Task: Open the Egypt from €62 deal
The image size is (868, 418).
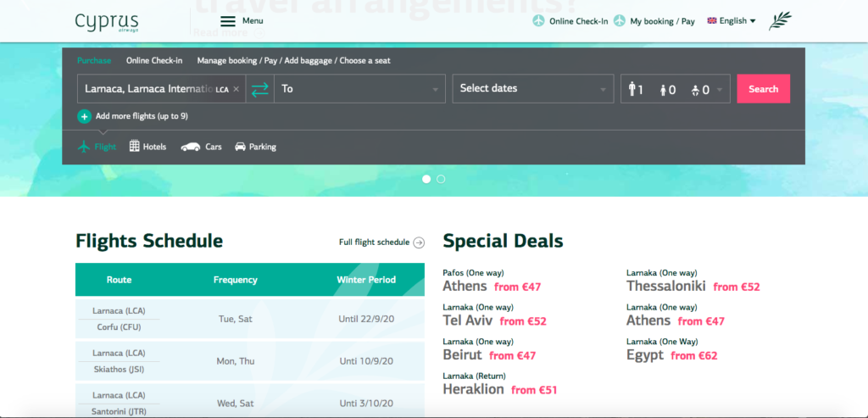Action: 672,350
